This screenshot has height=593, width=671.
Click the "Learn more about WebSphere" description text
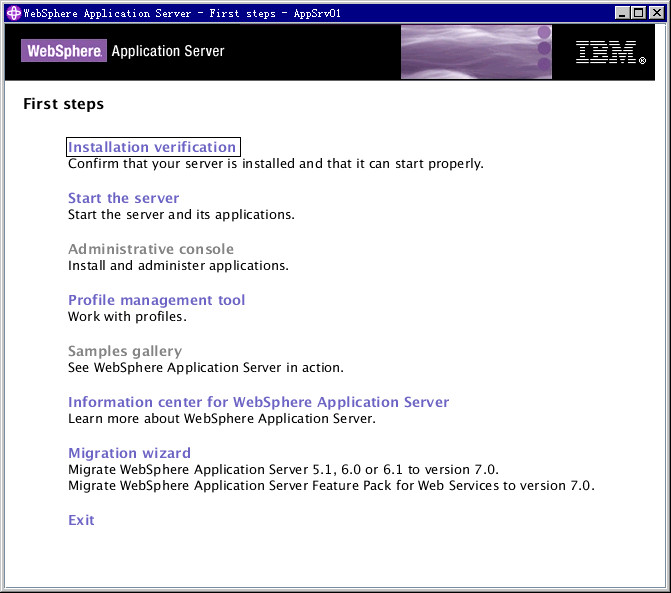(221, 419)
